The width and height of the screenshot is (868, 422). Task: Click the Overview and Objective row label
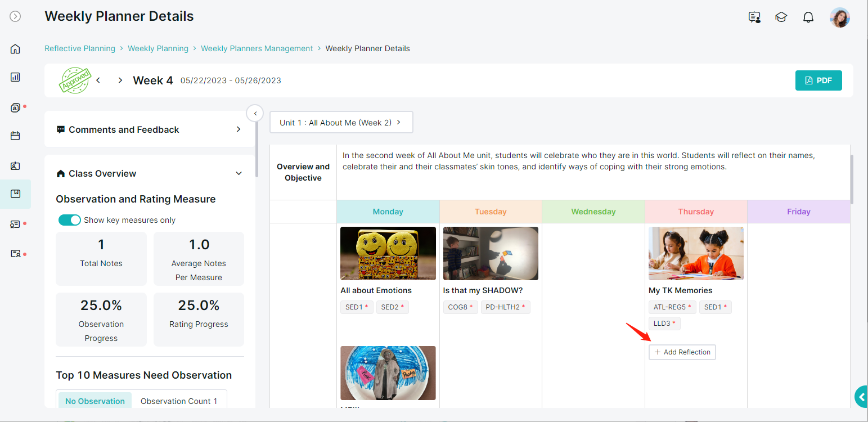coord(303,172)
